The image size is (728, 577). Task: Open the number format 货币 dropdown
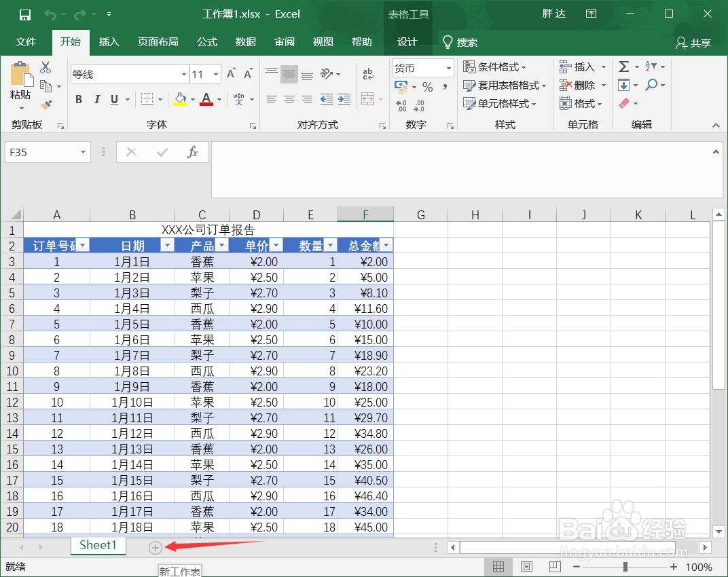[x=448, y=69]
